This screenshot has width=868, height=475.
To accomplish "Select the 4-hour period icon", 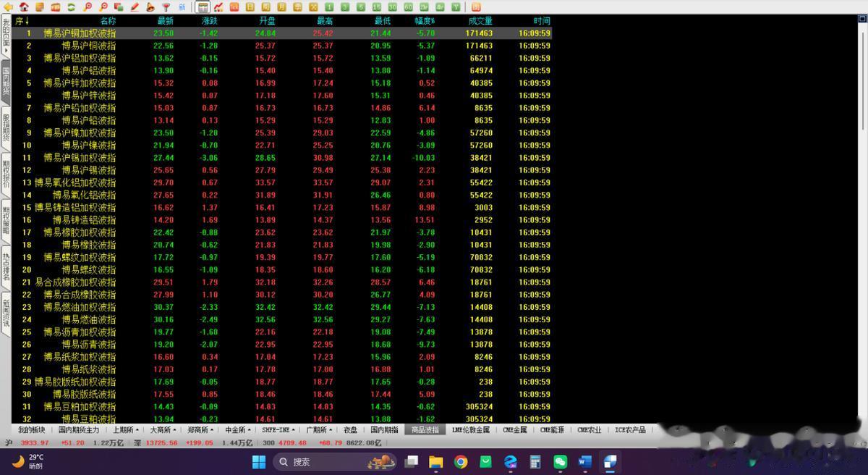I will (439, 7).
